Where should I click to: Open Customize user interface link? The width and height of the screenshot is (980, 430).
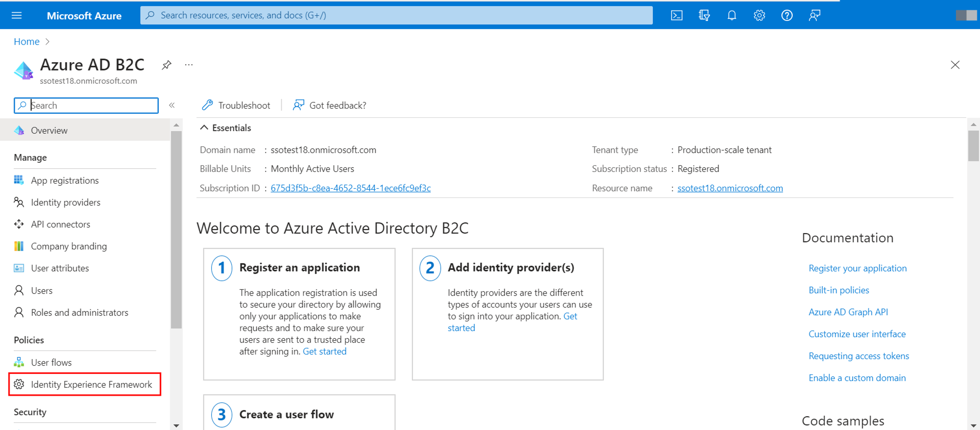click(x=857, y=334)
